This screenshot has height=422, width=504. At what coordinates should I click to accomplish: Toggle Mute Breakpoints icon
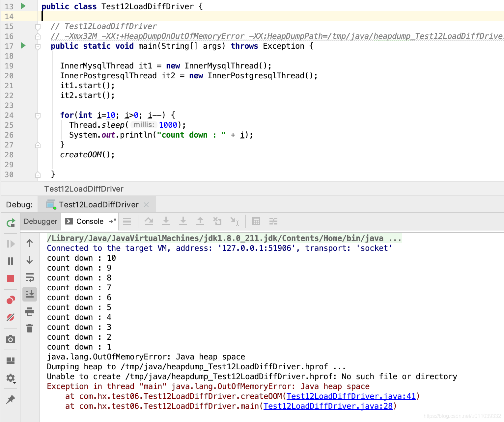click(x=11, y=317)
